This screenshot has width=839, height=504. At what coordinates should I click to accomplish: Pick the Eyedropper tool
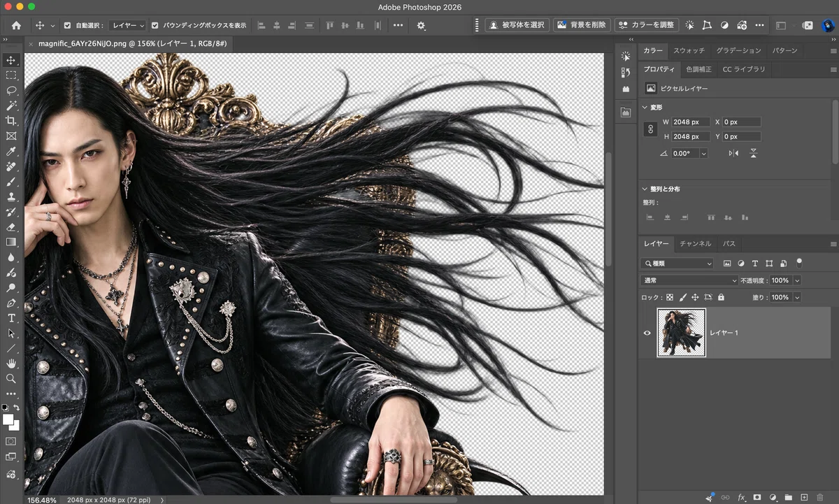point(11,151)
